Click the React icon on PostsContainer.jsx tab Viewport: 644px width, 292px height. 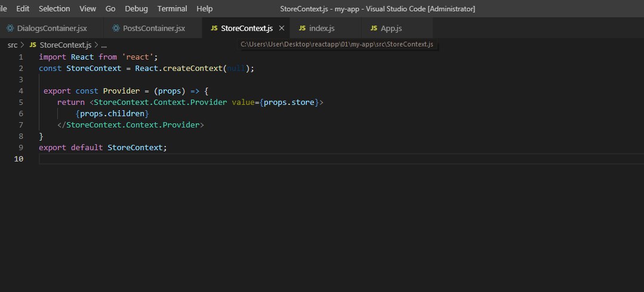point(115,29)
